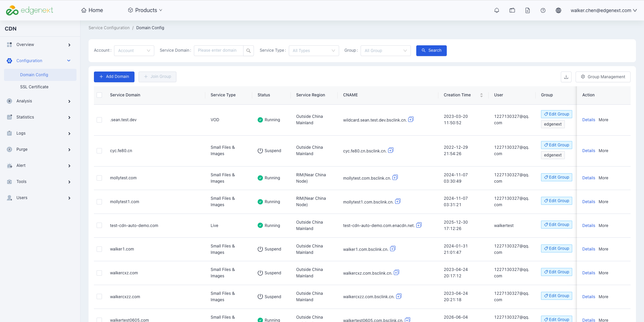Tick the walker1.com row checkbox

99,249
